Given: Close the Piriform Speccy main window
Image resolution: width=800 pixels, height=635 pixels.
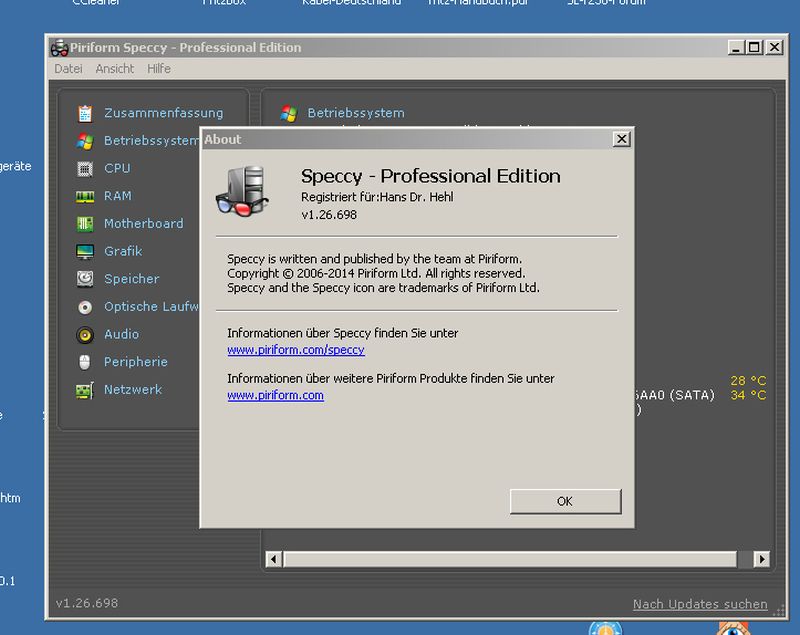Looking at the screenshot, I should (774, 47).
